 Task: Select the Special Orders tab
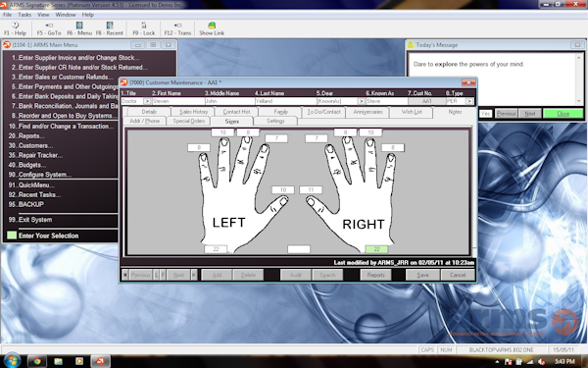click(189, 122)
